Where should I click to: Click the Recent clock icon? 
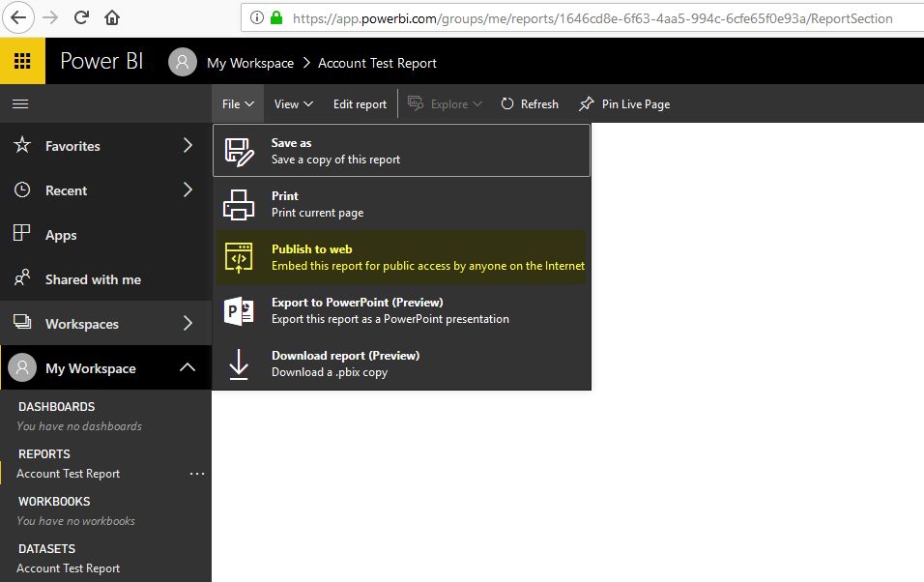coord(22,189)
